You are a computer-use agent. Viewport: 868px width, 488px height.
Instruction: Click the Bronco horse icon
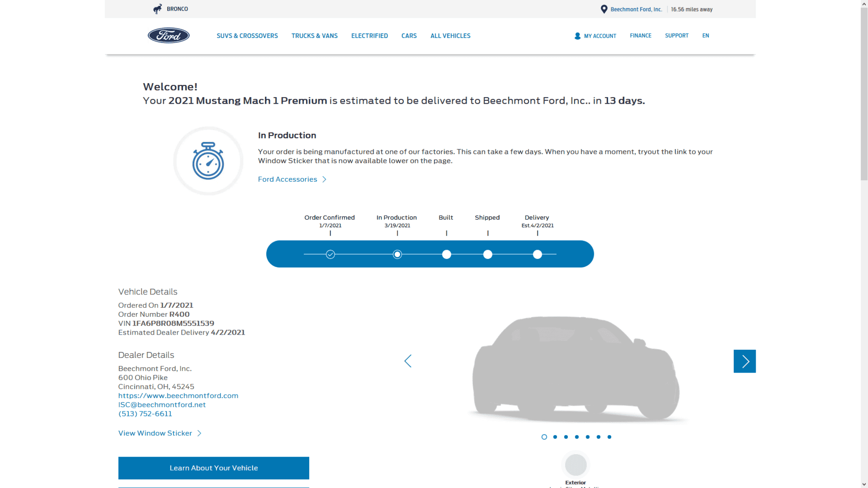(158, 9)
